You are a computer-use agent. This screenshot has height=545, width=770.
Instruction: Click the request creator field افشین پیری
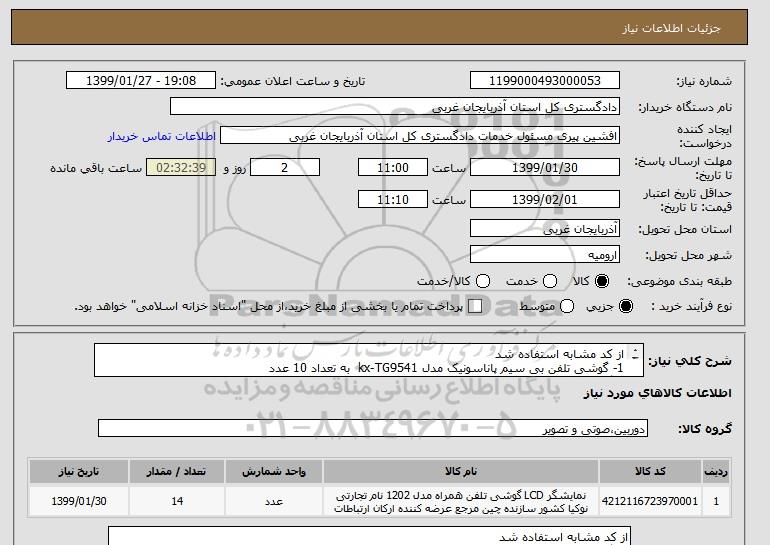point(420,136)
